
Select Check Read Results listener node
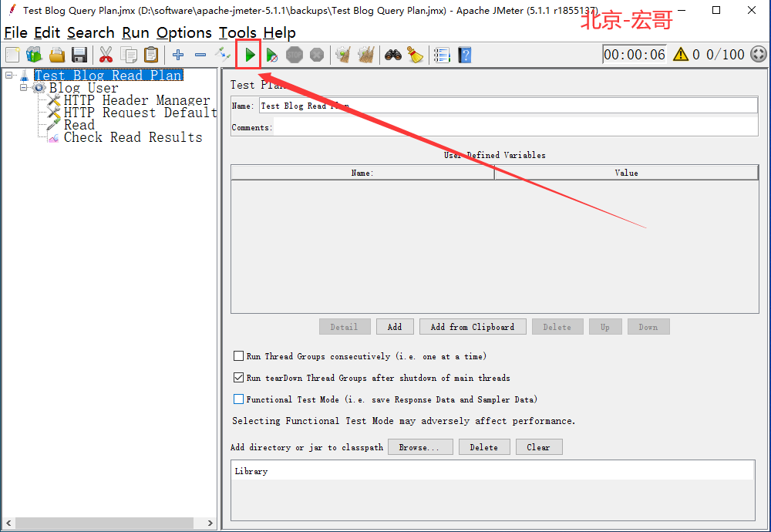click(x=133, y=137)
